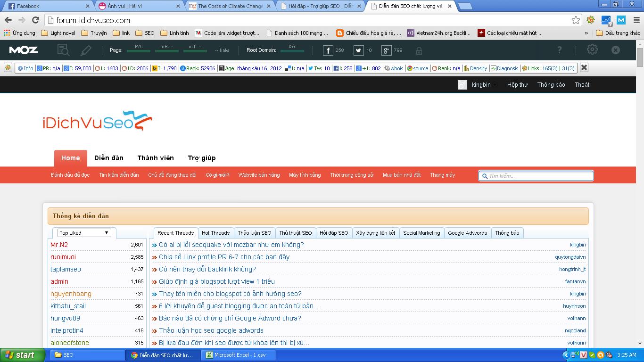The width and height of the screenshot is (644, 362).
Task: Click Chrome back arrow button
Action: click(x=8, y=20)
